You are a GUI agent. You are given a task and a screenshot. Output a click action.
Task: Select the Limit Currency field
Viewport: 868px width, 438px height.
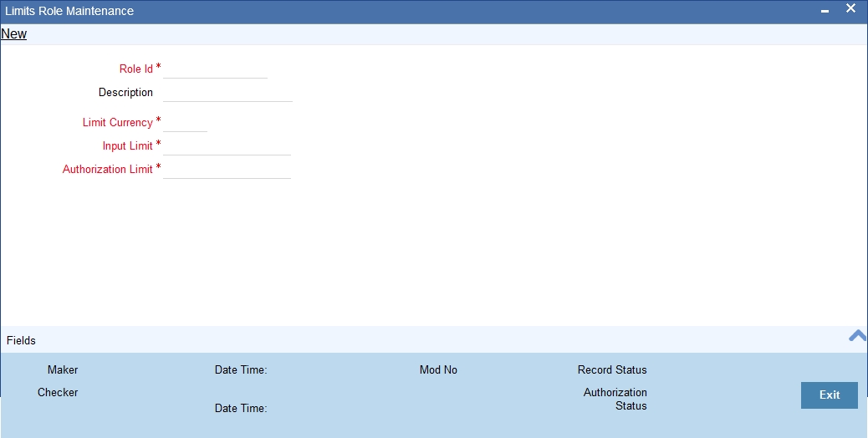[185, 123]
